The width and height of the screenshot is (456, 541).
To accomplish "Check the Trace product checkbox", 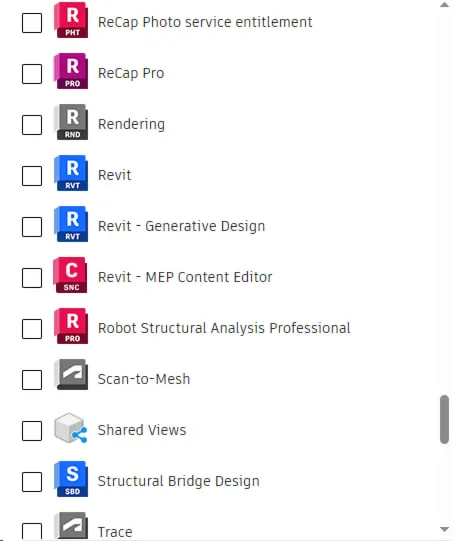I will [x=32, y=532].
